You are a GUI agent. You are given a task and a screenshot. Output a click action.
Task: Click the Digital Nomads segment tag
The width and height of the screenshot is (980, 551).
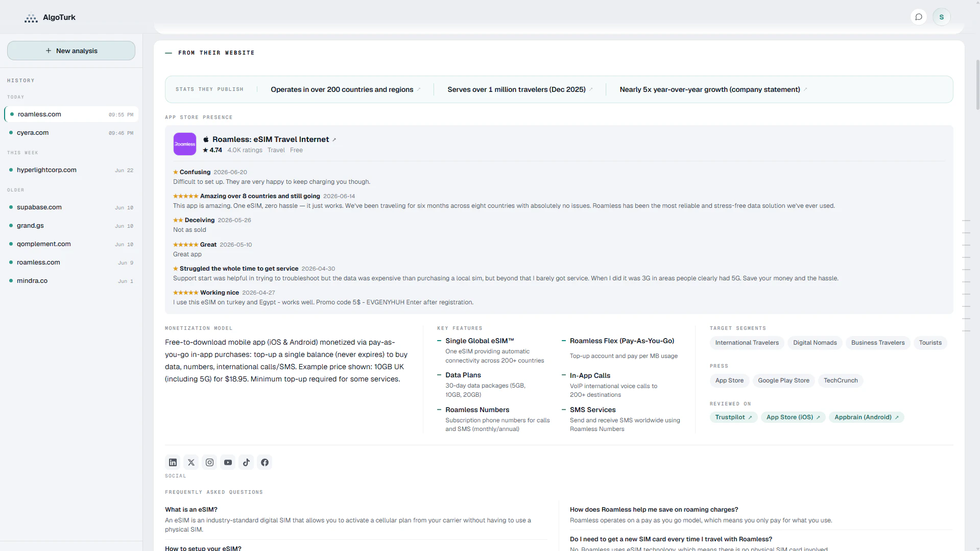coord(815,343)
